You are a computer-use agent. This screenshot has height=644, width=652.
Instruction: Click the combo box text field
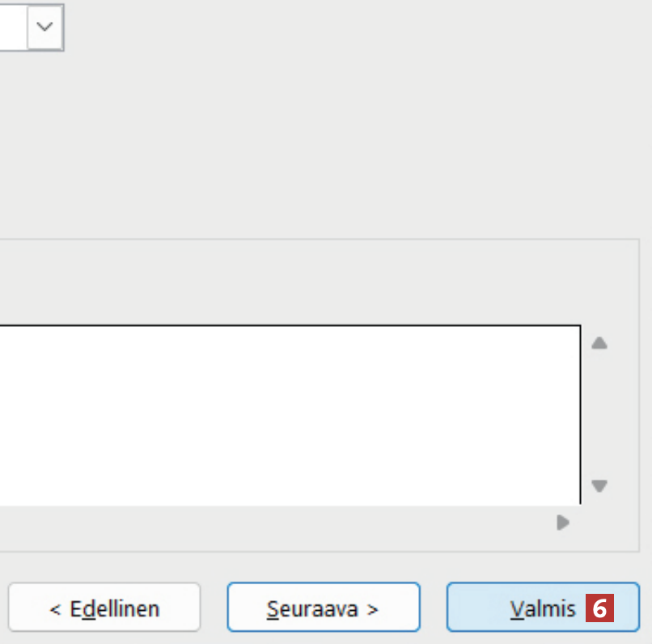[x=12, y=27]
